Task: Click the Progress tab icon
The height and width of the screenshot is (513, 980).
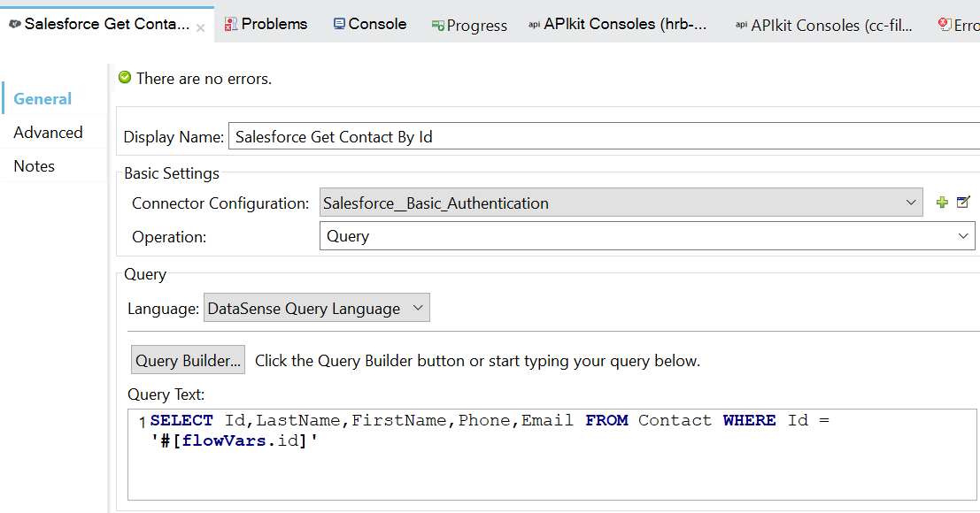Action: coord(437,26)
